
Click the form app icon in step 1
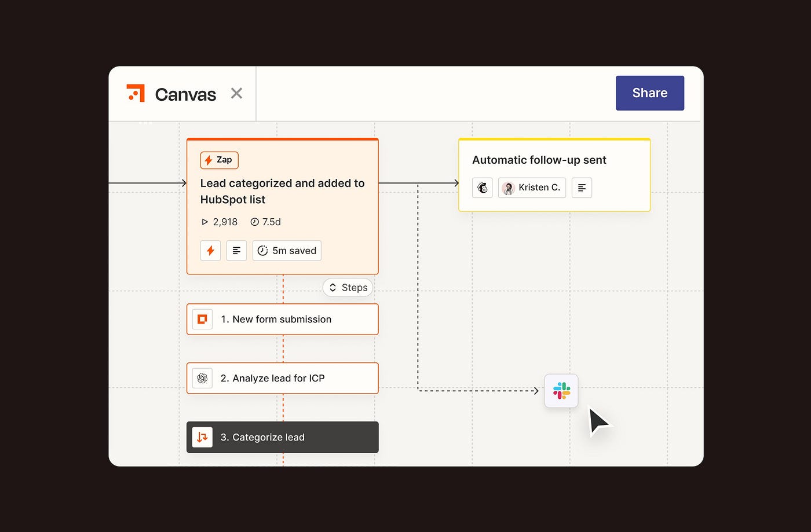[202, 319]
